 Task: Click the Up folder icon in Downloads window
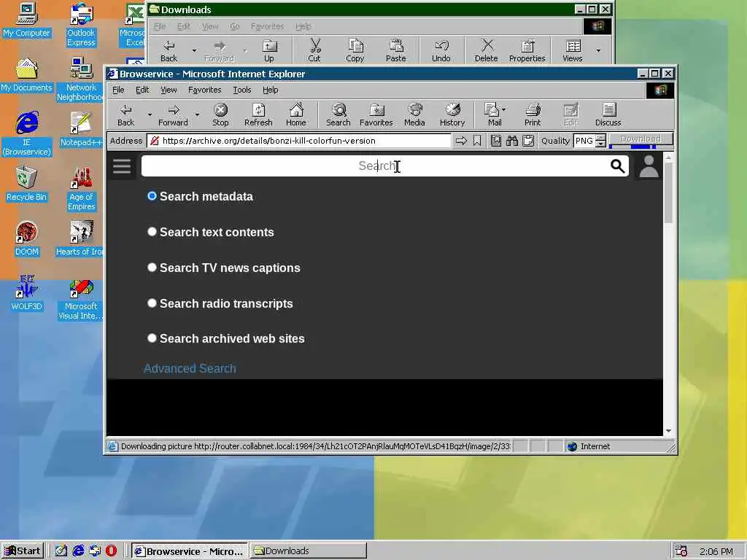click(x=269, y=50)
